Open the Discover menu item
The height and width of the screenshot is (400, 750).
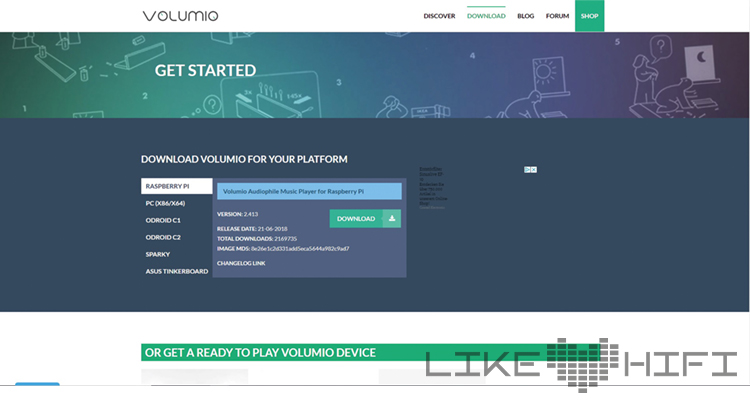coord(439,16)
